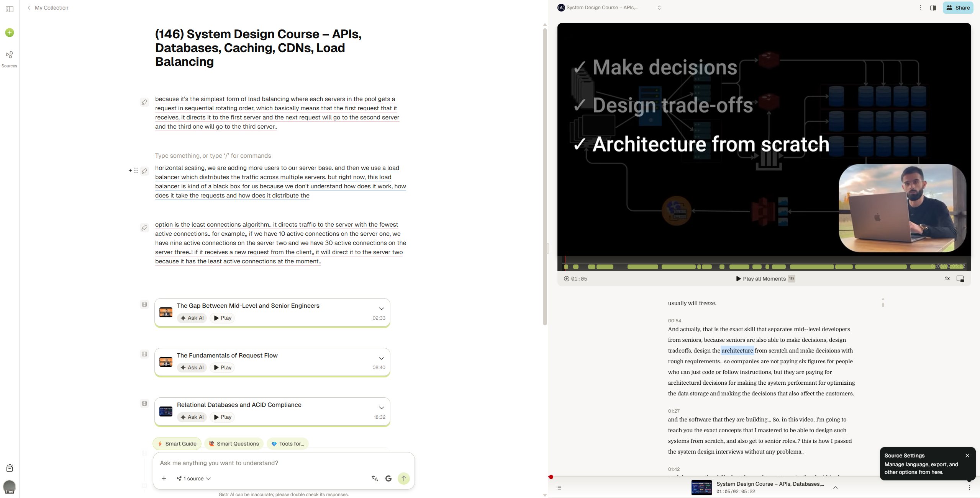The width and height of the screenshot is (980, 498).
Task: Click film icon beside Fundamentals of Request Flow
Action: tap(144, 354)
